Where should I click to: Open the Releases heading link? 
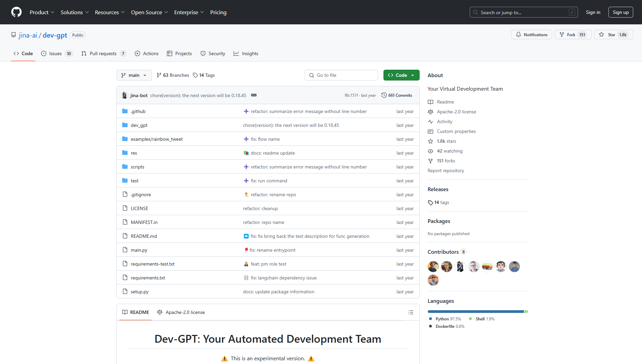438,189
